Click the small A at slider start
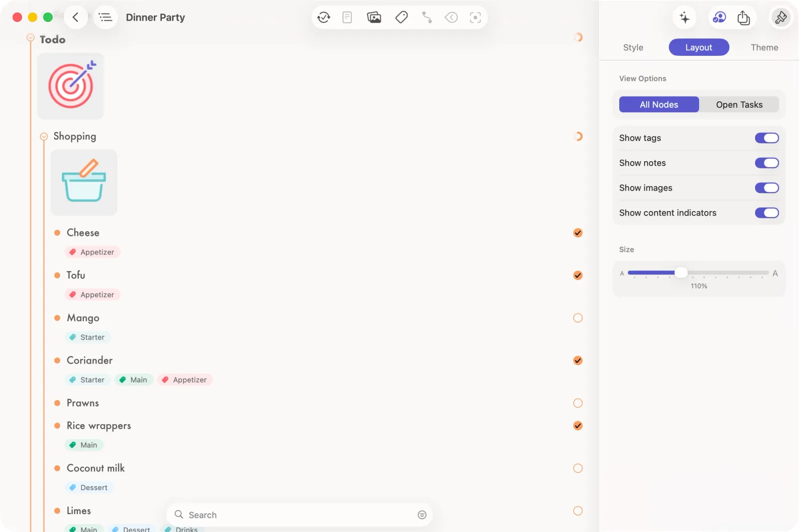The image size is (799, 532). coord(622,273)
